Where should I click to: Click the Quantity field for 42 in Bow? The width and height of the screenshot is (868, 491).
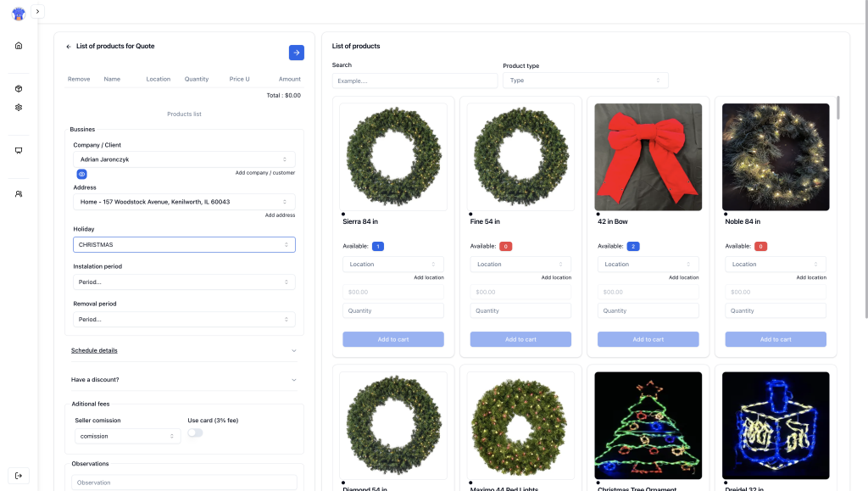tap(648, 310)
